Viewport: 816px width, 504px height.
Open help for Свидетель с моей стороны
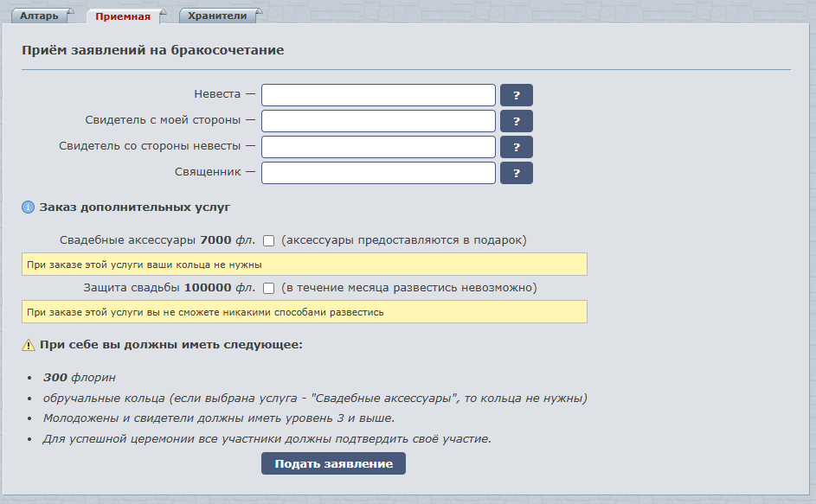point(517,121)
